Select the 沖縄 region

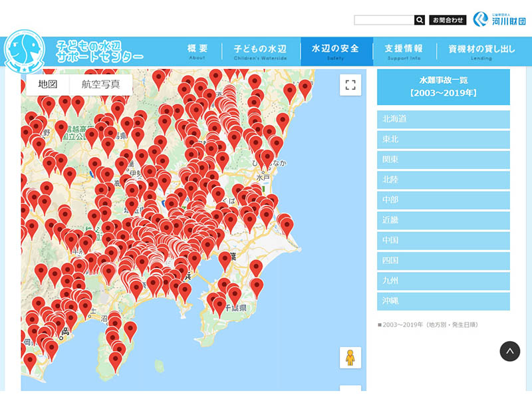tap(443, 301)
